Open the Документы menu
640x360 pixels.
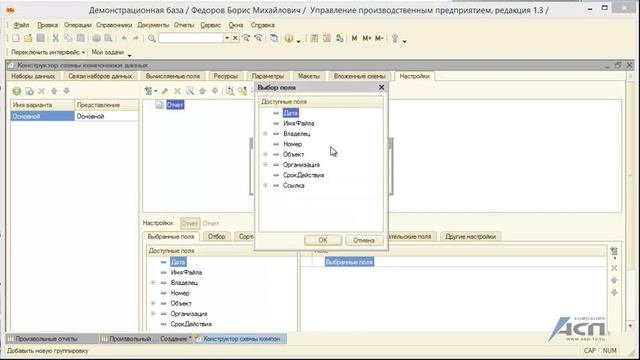[x=153, y=25]
